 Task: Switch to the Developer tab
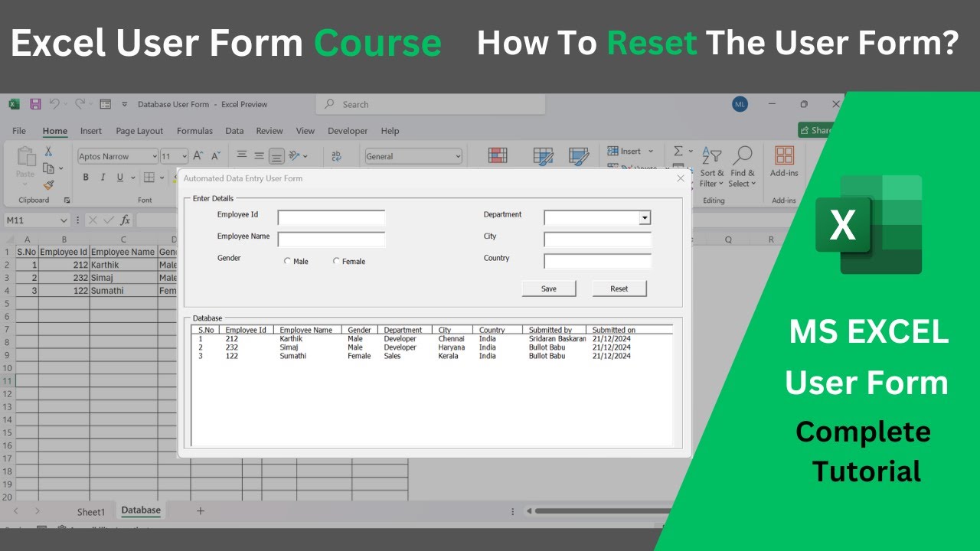(x=348, y=131)
